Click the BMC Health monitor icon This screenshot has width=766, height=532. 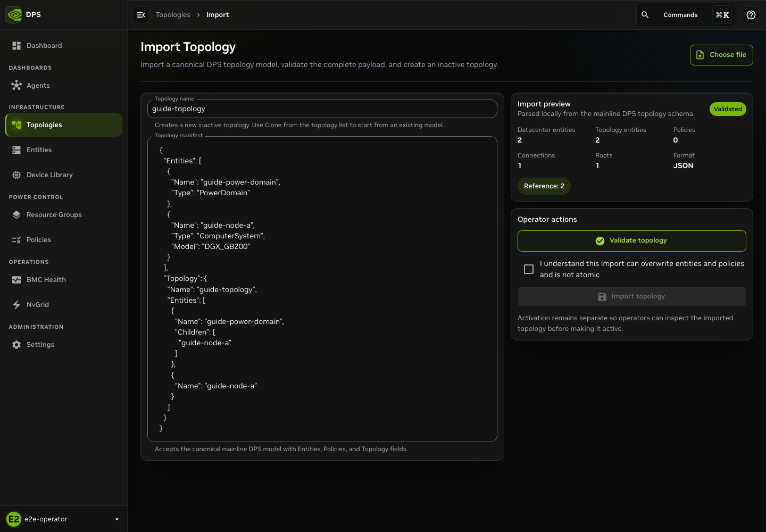(16, 280)
